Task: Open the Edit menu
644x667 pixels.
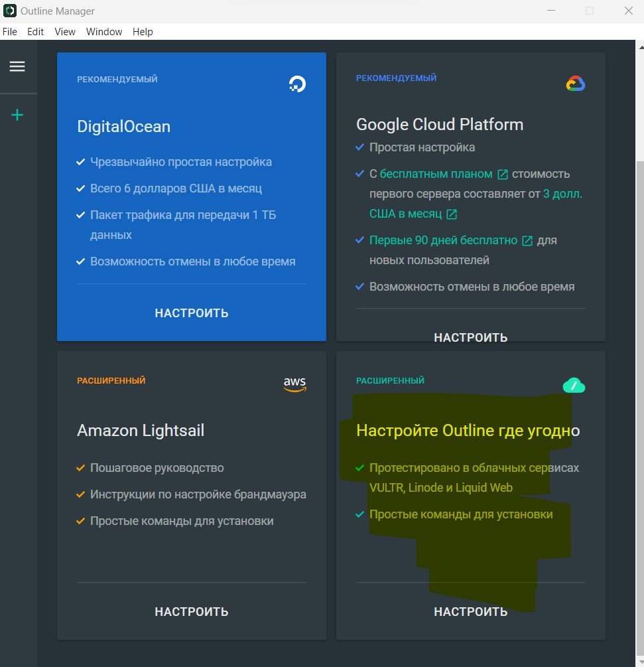Action: [x=35, y=32]
